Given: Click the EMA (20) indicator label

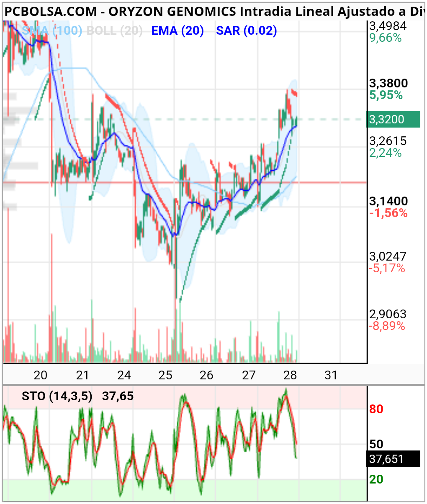Looking at the screenshot, I should click(x=177, y=31).
